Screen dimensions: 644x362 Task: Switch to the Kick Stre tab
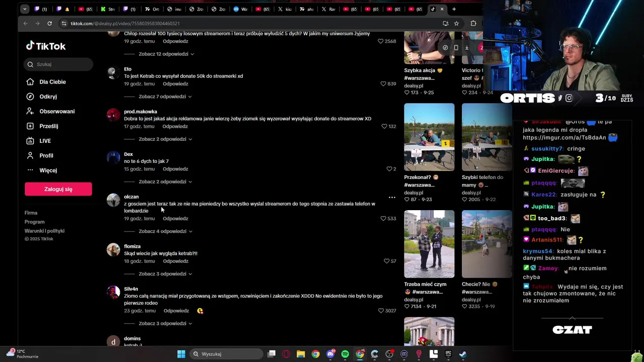coord(108,9)
